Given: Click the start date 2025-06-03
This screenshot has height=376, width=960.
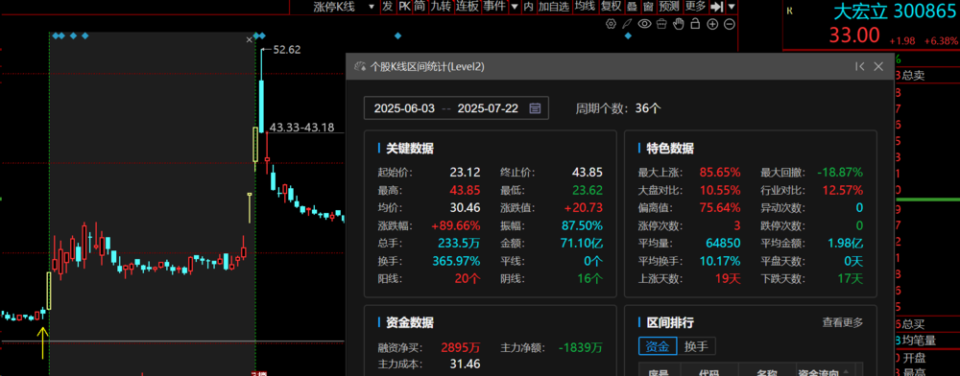Looking at the screenshot, I should click(404, 108).
